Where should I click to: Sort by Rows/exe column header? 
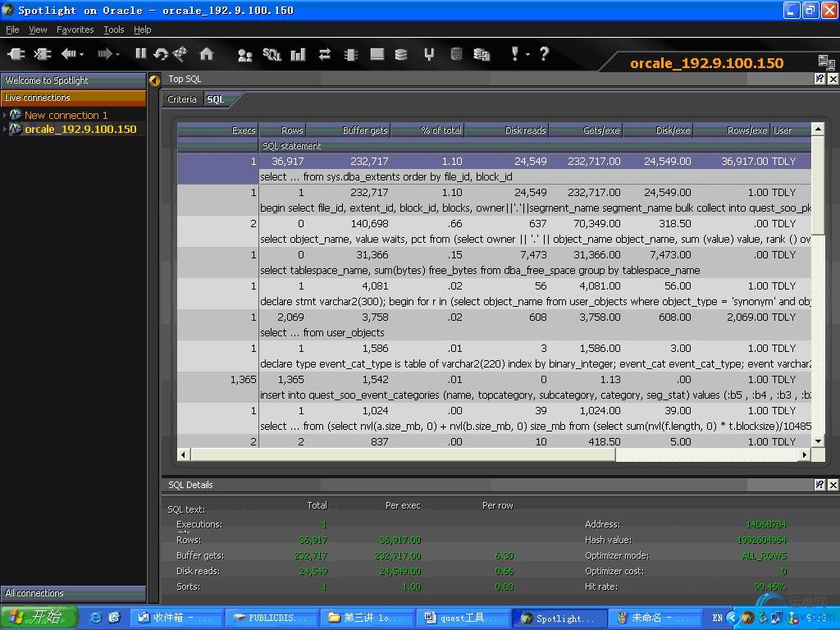pos(732,130)
